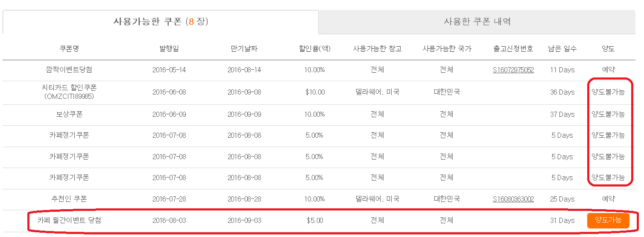The width and height of the screenshot is (644, 237).
Task: Select the 추천인 쿠폰 coupon name
Action: pos(69,199)
